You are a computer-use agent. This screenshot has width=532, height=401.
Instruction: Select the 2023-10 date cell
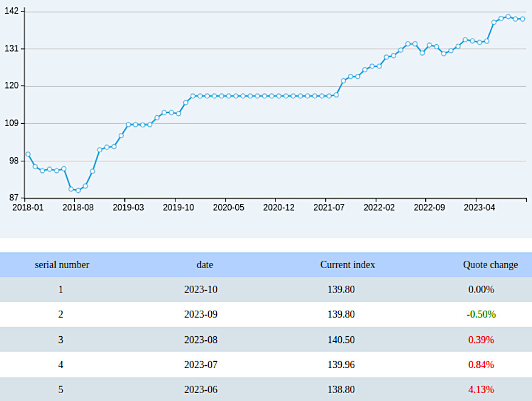(201, 290)
